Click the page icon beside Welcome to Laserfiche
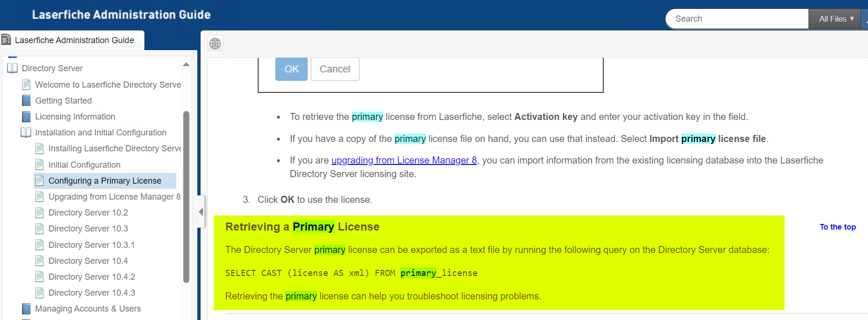This screenshot has width=868, height=320. coord(27,85)
